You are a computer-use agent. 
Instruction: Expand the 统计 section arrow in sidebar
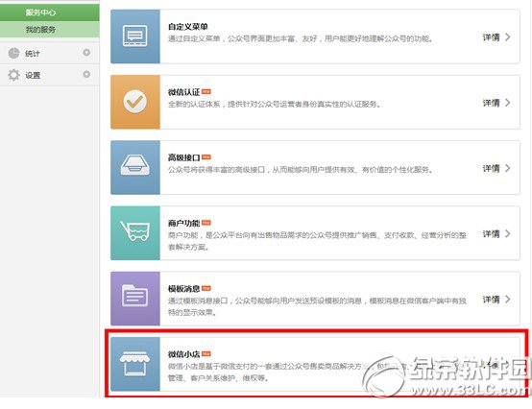pyautogui.click(x=86, y=53)
